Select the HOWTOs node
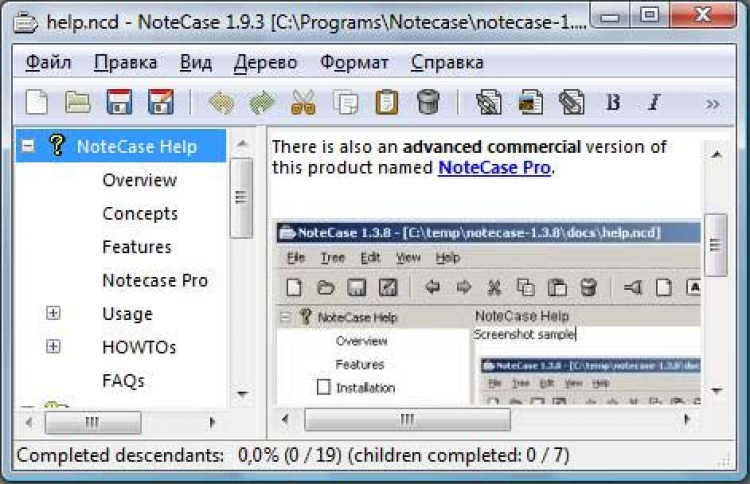The height and width of the screenshot is (484, 750). click(139, 347)
